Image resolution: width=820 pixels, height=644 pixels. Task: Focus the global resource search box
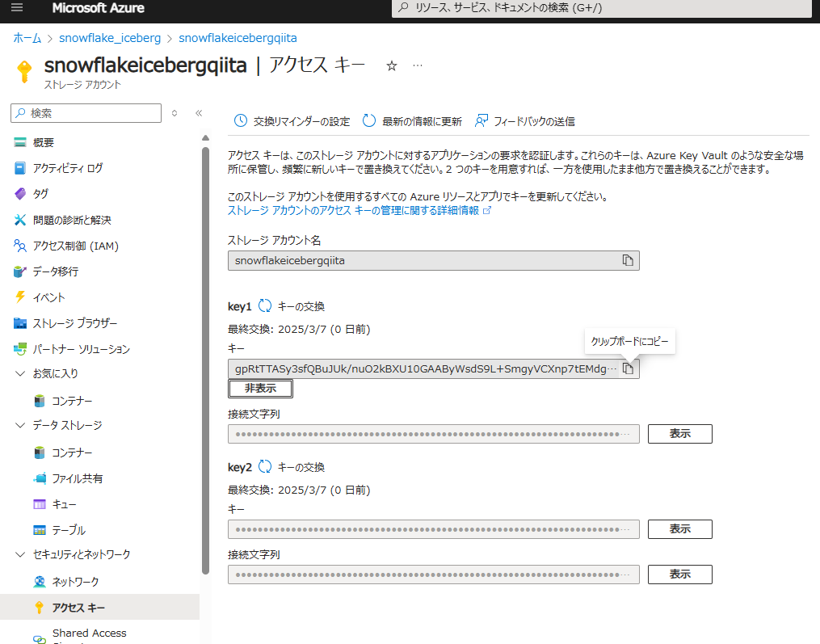pyautogui.click(x=601, y=8)
